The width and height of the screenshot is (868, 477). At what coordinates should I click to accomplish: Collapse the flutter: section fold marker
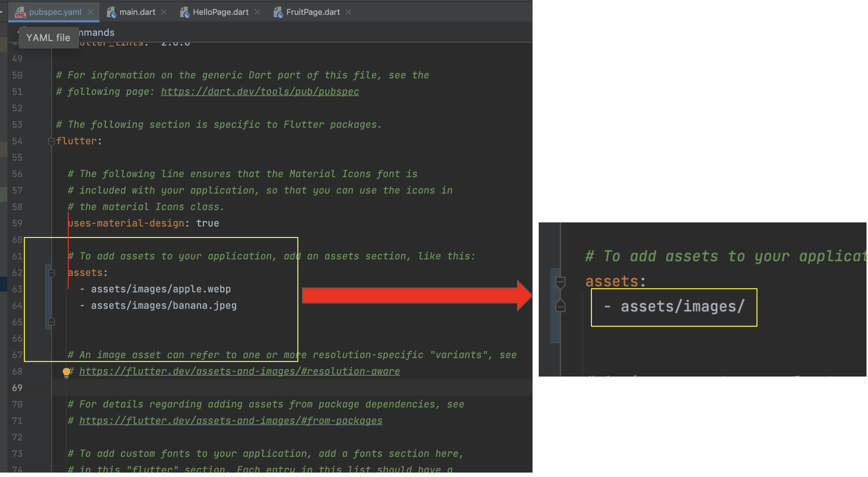51,142
